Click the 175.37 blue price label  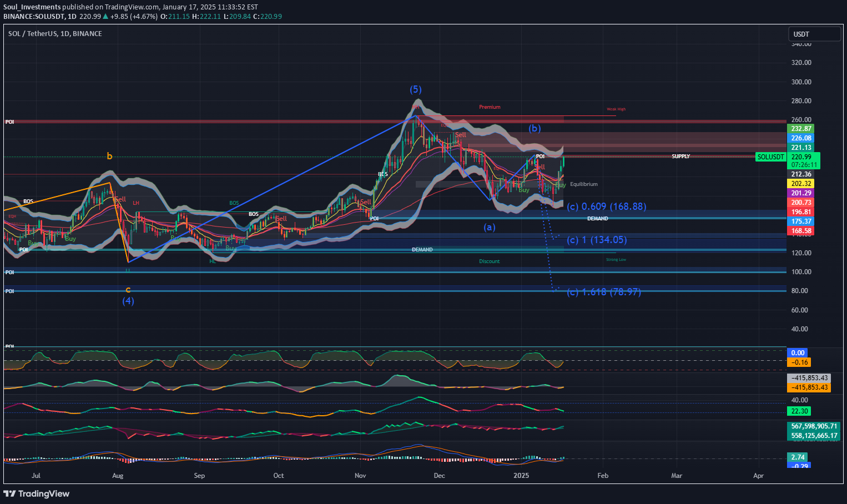(801, 221)
